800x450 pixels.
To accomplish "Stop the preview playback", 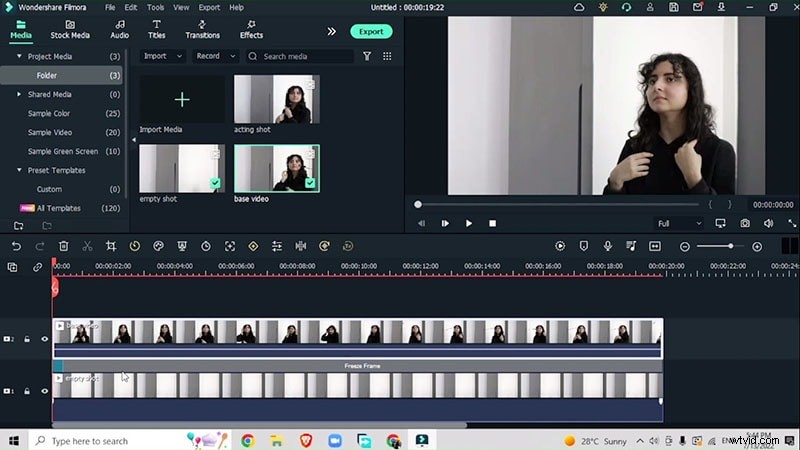I will 492,223.
